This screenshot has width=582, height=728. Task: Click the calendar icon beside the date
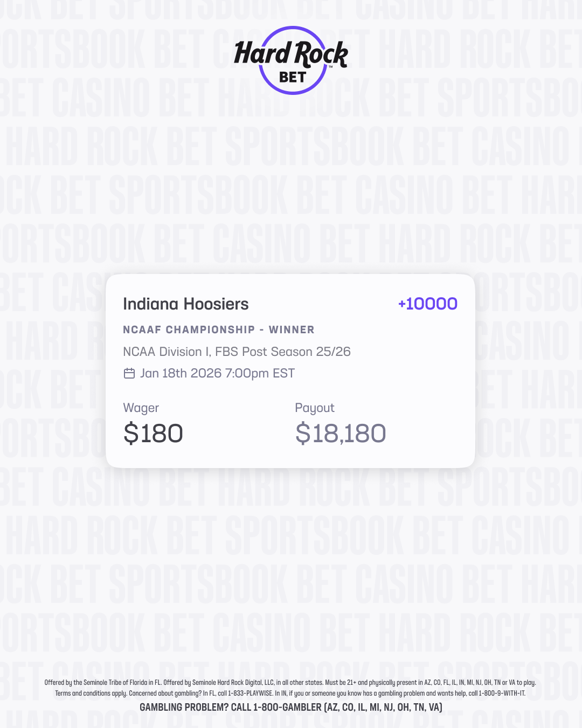(129, 373)
